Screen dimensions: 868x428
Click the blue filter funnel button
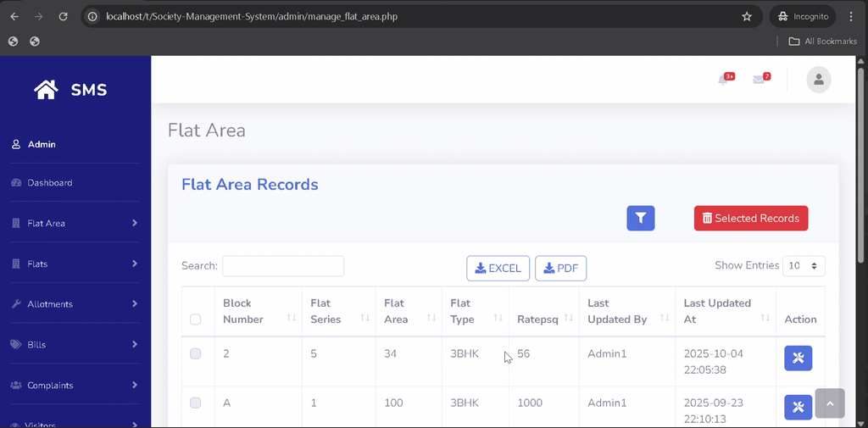(641, 218)
